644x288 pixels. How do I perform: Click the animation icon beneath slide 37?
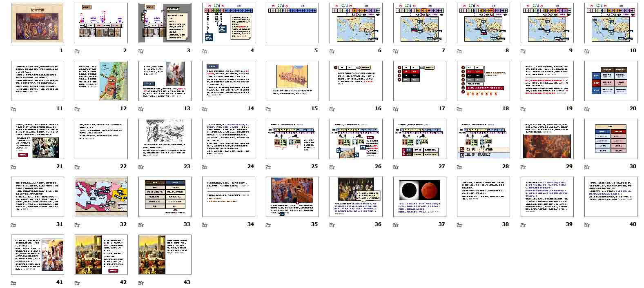coord(396,225)
